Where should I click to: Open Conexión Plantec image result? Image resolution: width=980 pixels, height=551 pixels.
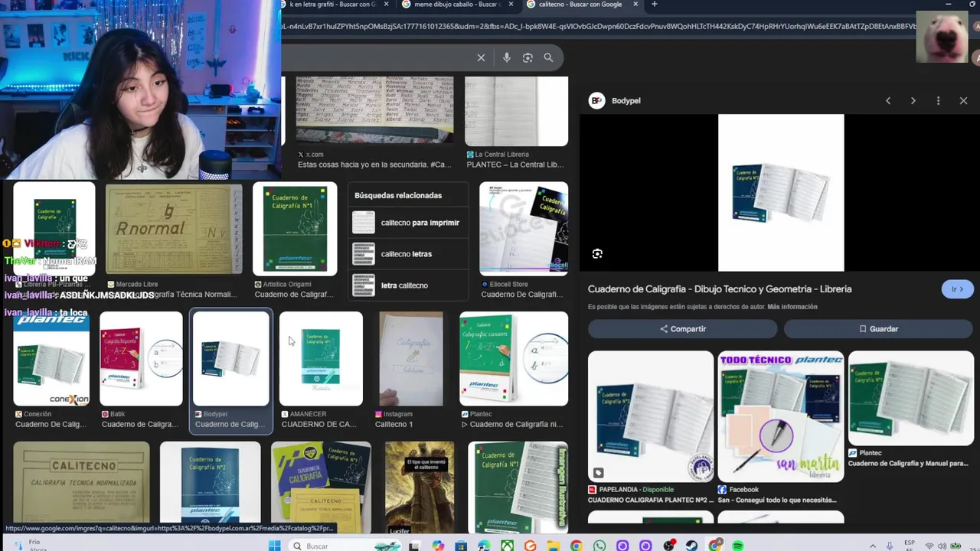point(51,358)
